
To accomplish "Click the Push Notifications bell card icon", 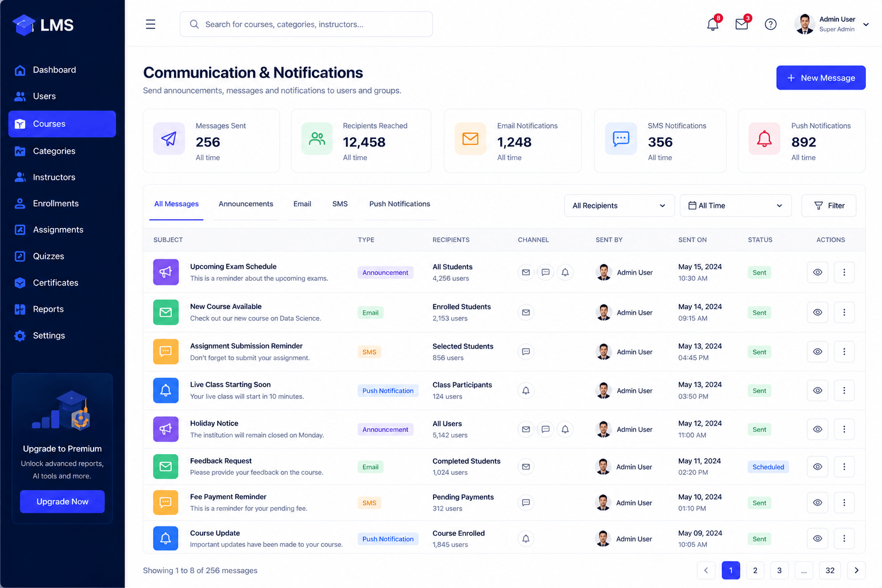I will point(764,138).
